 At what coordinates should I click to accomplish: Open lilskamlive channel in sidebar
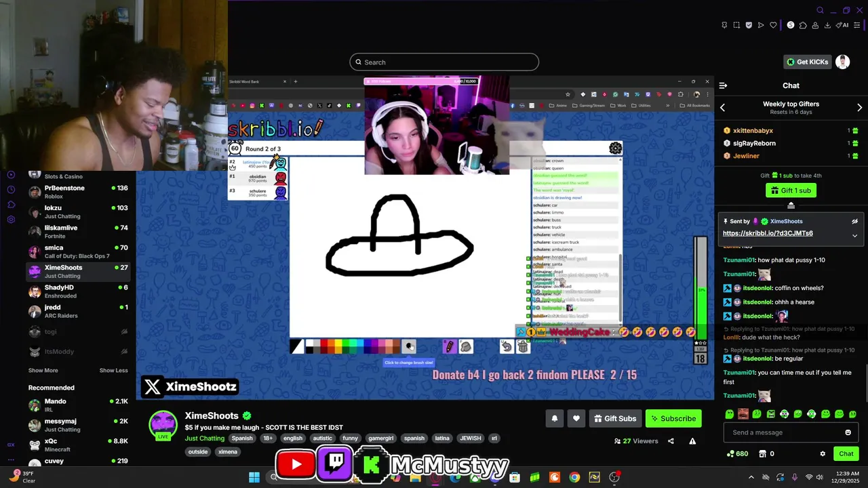point(78,232)
